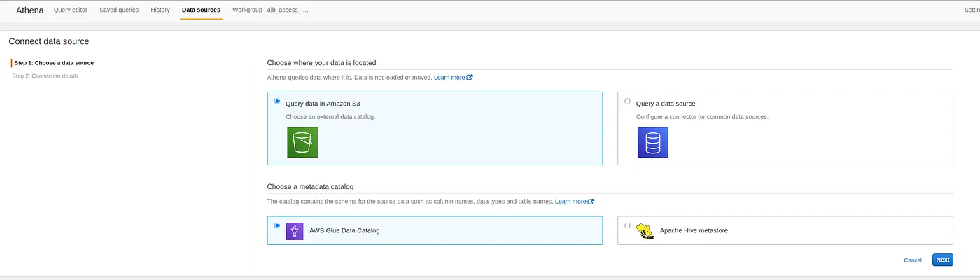Select the Query a data source radio
Image resolution: width=980 pixels, height=280 pixels.
point(627,101)
